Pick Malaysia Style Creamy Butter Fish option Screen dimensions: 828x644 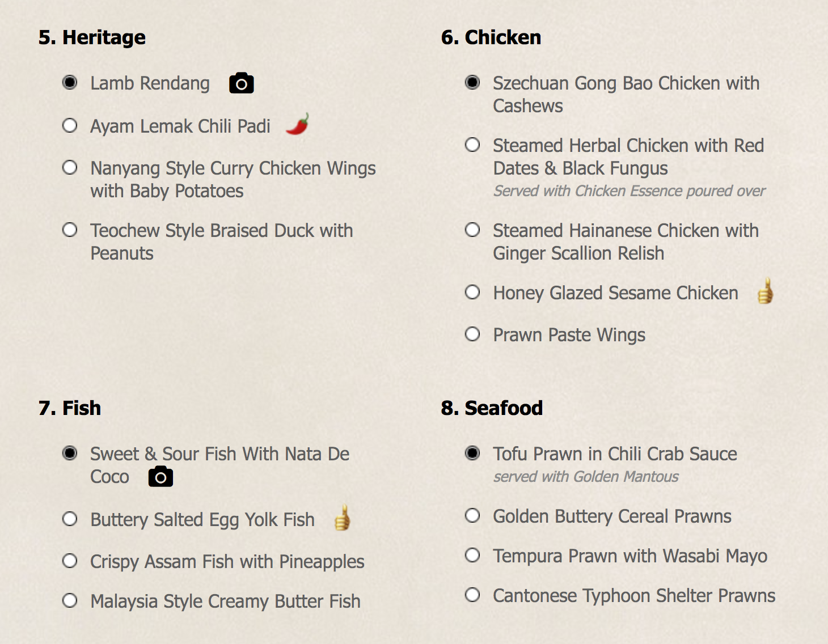pyautogui.click(x=70, y=601)
